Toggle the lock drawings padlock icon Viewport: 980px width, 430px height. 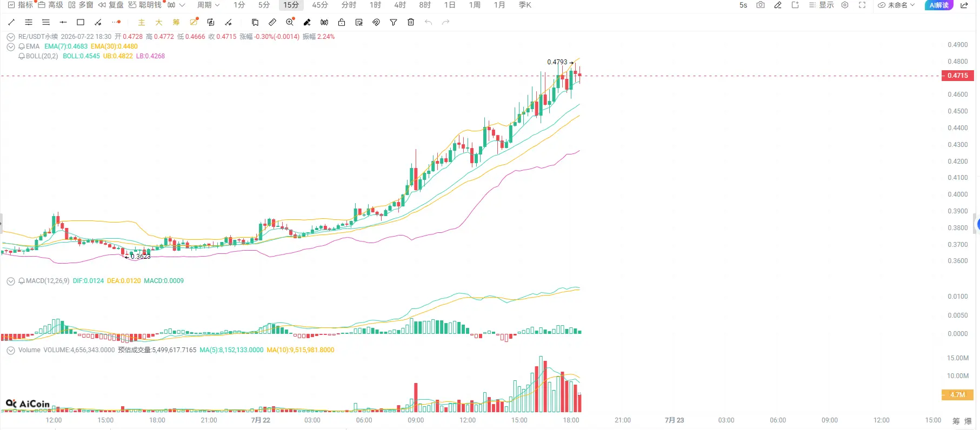[x=342, y=22]
